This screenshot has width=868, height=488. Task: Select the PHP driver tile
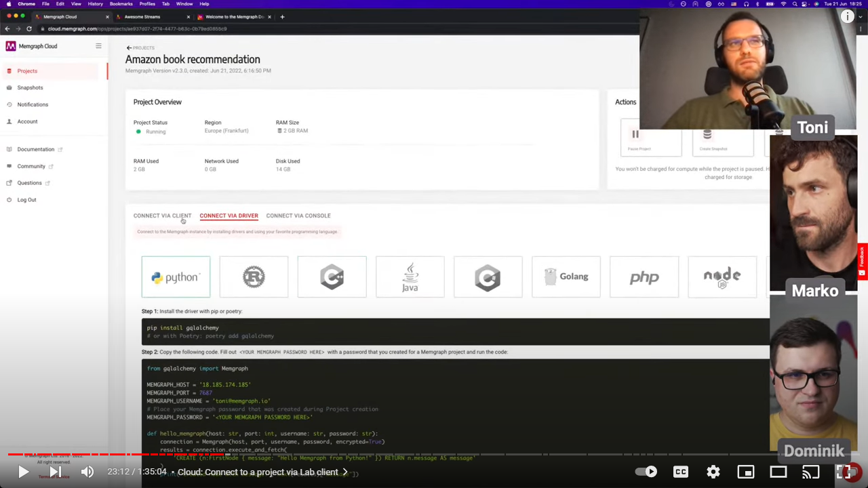click(644, 277)
